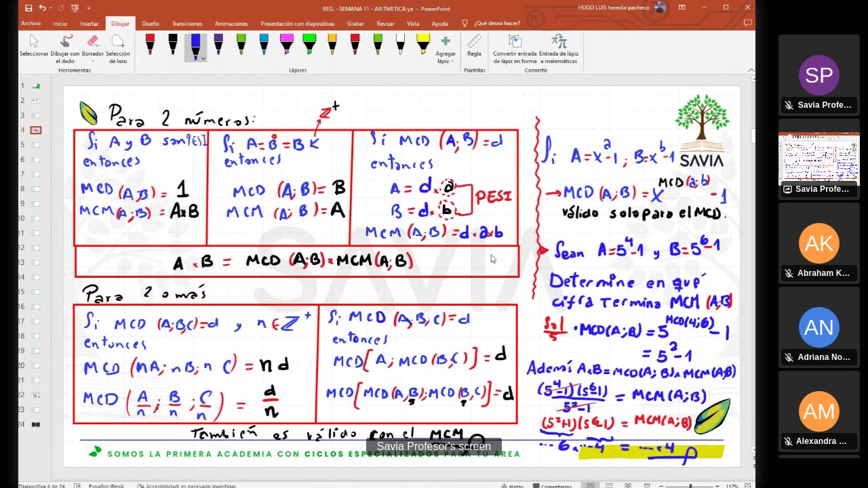Select the pink highlighter pen
The height and width of the screenshot is (488, 868).
286,45
